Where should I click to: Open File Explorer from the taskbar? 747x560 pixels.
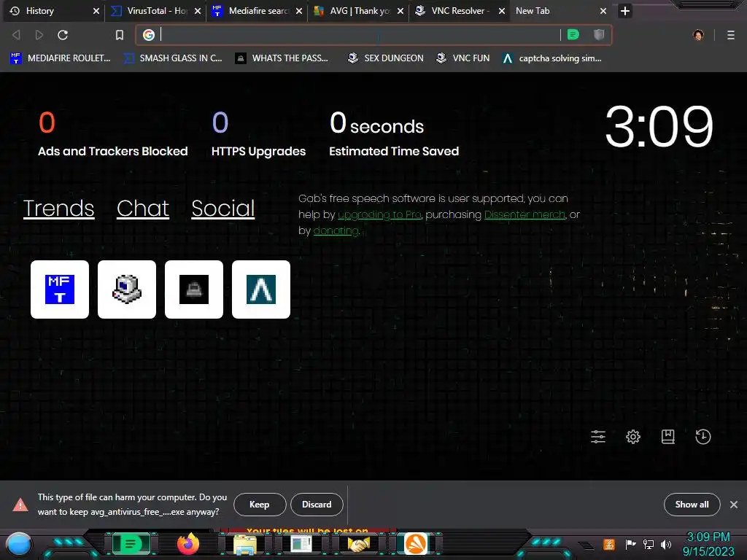click(245, 544)
